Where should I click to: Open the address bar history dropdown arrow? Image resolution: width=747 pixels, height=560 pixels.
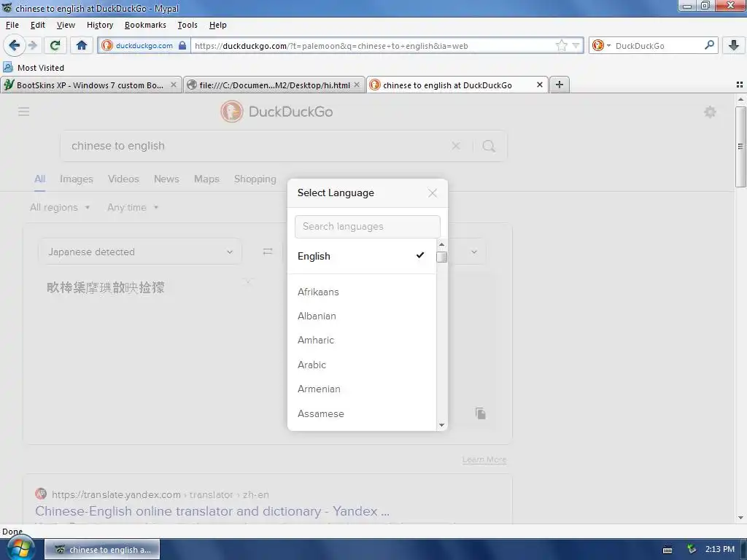pyautogui.click(x=576, y=46)
